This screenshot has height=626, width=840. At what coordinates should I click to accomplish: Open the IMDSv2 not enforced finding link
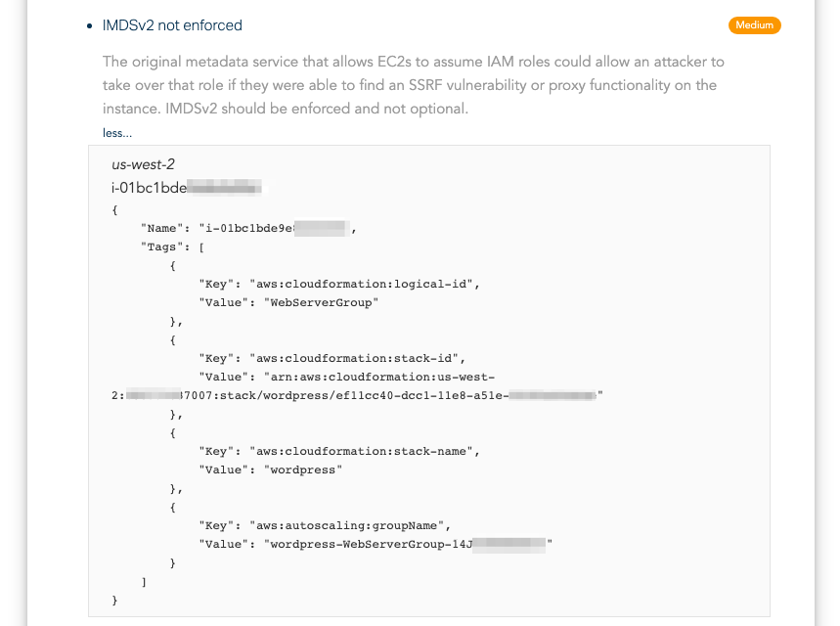click(x=172, y=24)
